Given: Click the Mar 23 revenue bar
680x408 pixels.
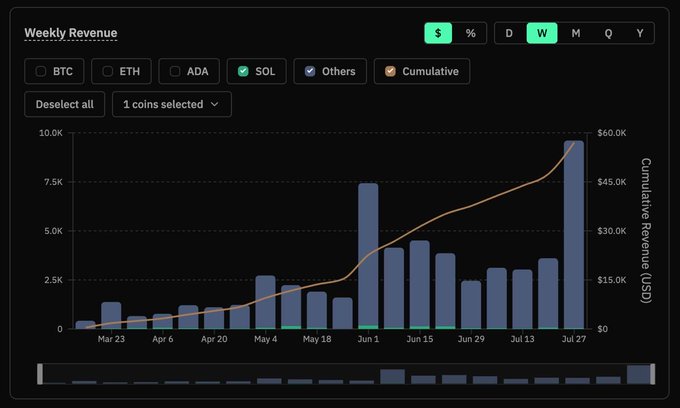Looking at the screenshot, I should [111, 315].
